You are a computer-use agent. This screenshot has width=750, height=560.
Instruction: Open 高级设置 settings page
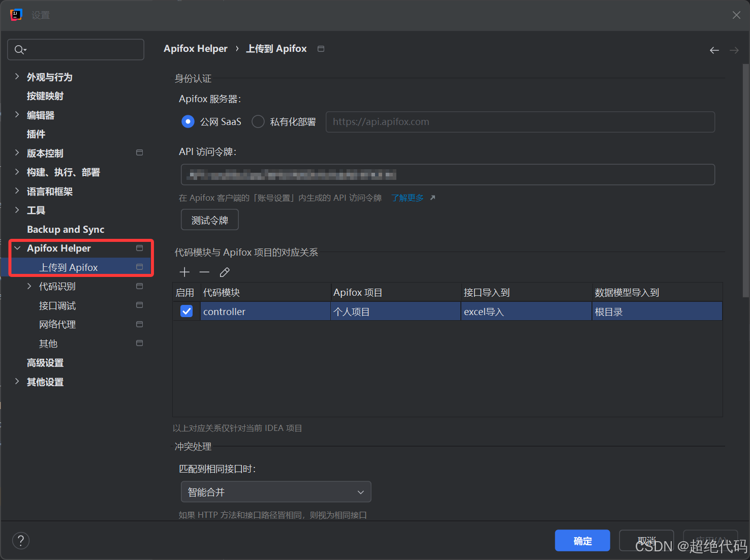click(x=45, y=363)
